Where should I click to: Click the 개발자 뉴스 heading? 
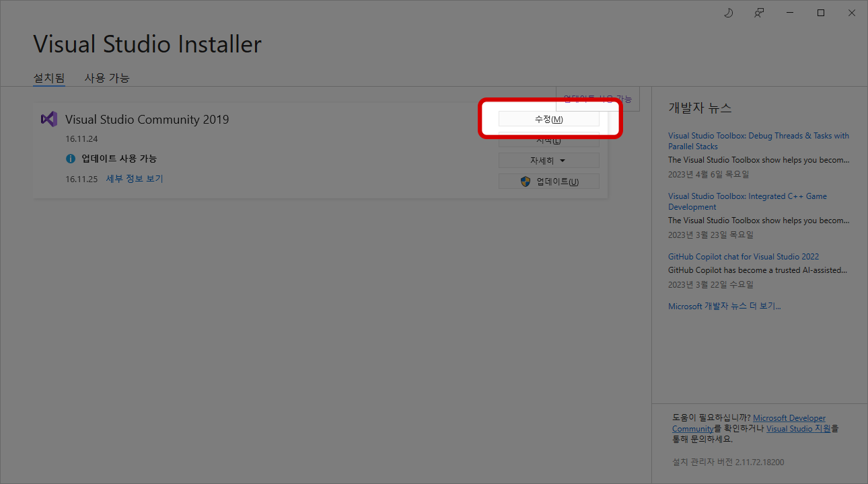[700, 108]
